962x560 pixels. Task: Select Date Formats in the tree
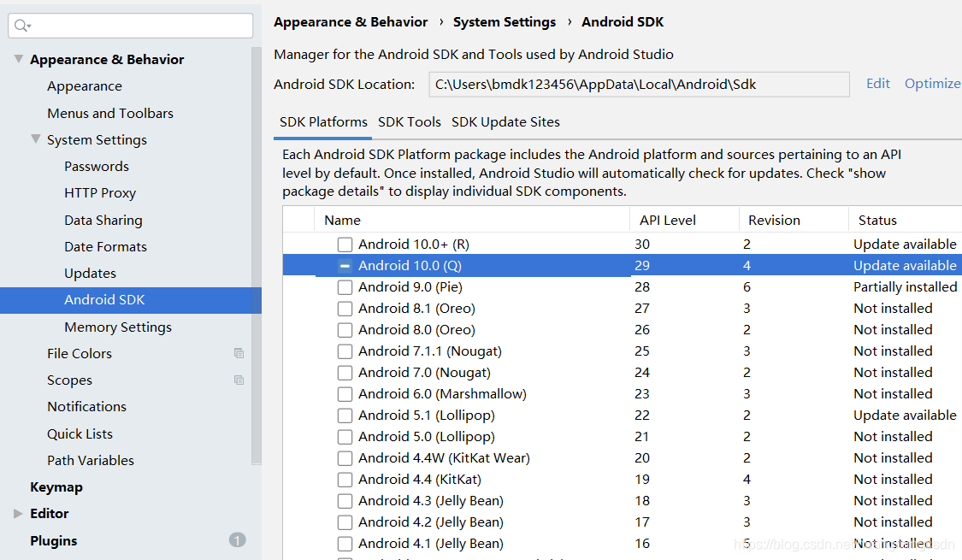click(105, 246)
